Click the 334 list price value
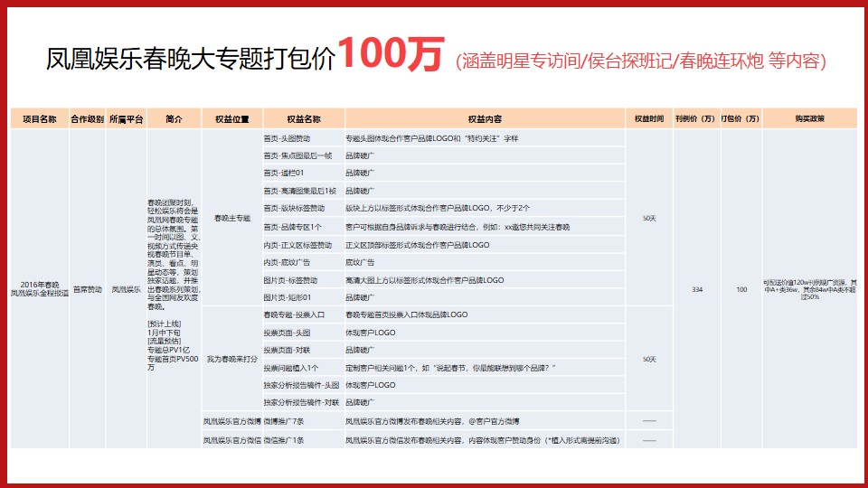 (x=697, y=289)
